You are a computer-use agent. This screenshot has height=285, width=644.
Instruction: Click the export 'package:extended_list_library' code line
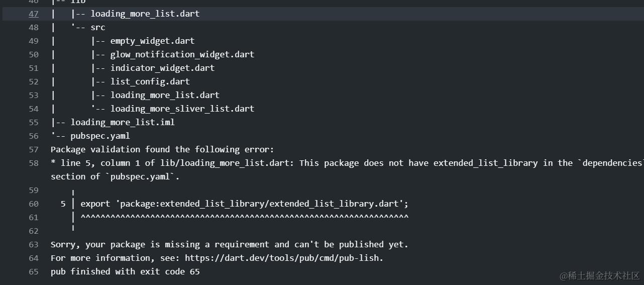point(244,204)
